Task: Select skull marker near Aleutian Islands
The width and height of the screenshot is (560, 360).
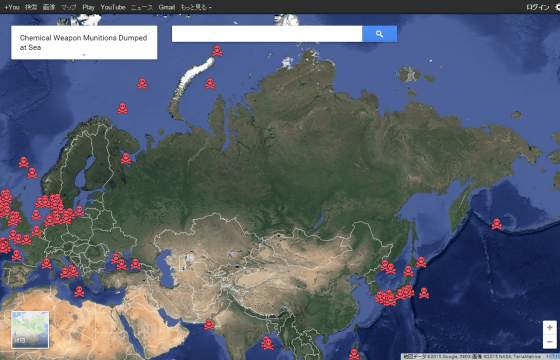Action: 497,224
